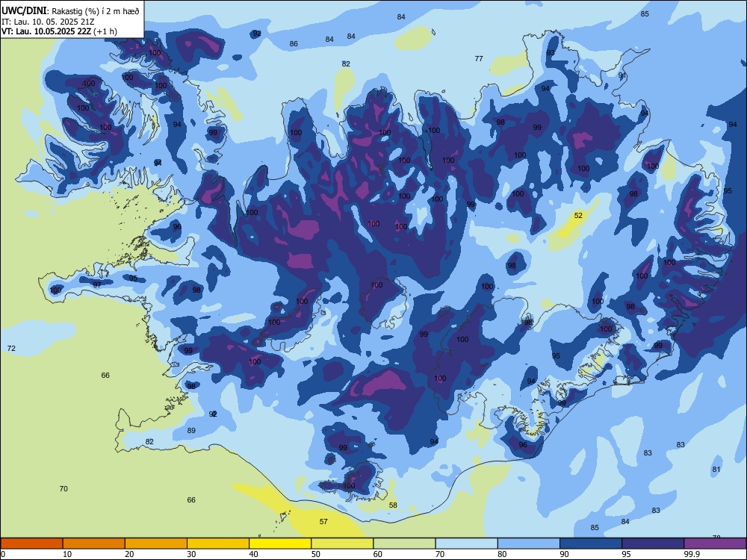The height and width of the screenshot is (560, 747).
Task: Click the 'VT: Lau. 10.05.2025 22Z (+1 h)' line
Action: (x=59, y=31)
